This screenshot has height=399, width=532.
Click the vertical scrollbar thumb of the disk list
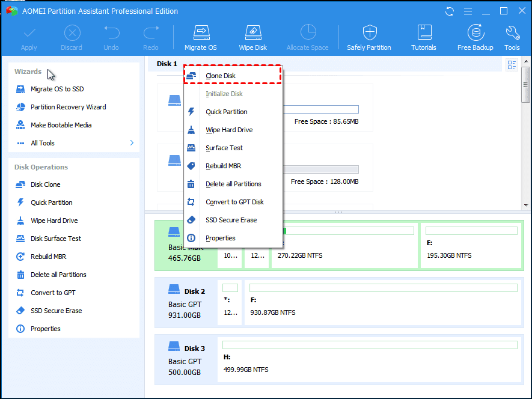525,85
